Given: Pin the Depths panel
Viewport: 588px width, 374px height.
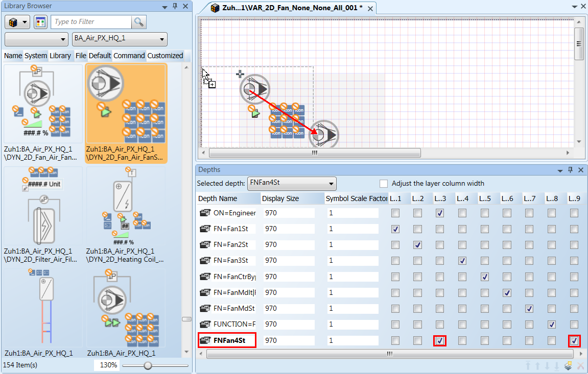Looking at the screenshot, I should [x=571, y=169].
